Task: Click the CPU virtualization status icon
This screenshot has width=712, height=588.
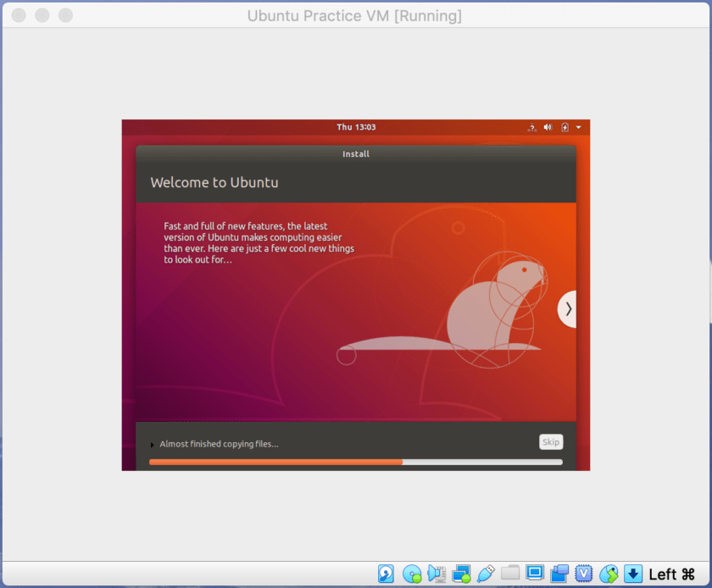Action: [583, 574]
